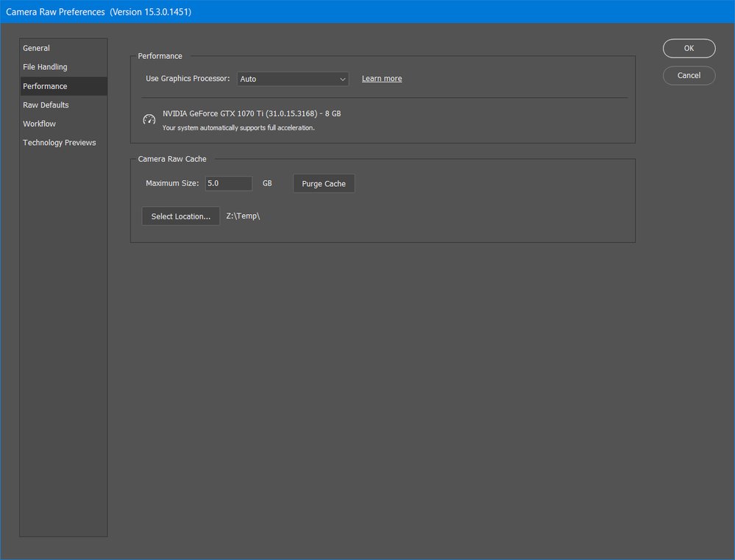Cancel the preferences dialog

pyautogui.click(x=689, y=76)
